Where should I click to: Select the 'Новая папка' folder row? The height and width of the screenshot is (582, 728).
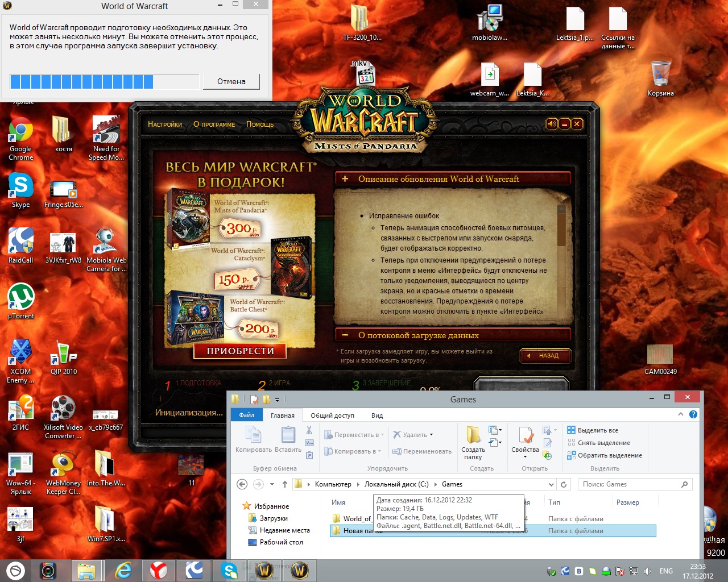tap(493, 531)
